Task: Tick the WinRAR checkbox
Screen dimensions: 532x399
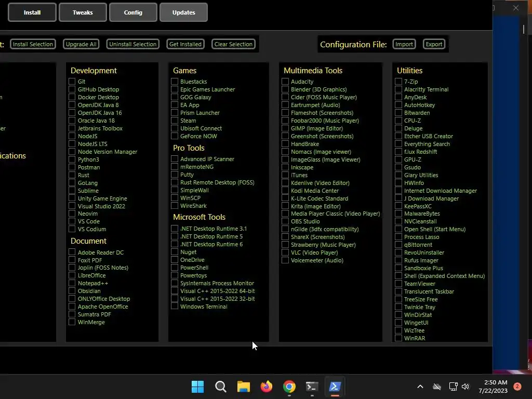Action: [x=398, y=338]
